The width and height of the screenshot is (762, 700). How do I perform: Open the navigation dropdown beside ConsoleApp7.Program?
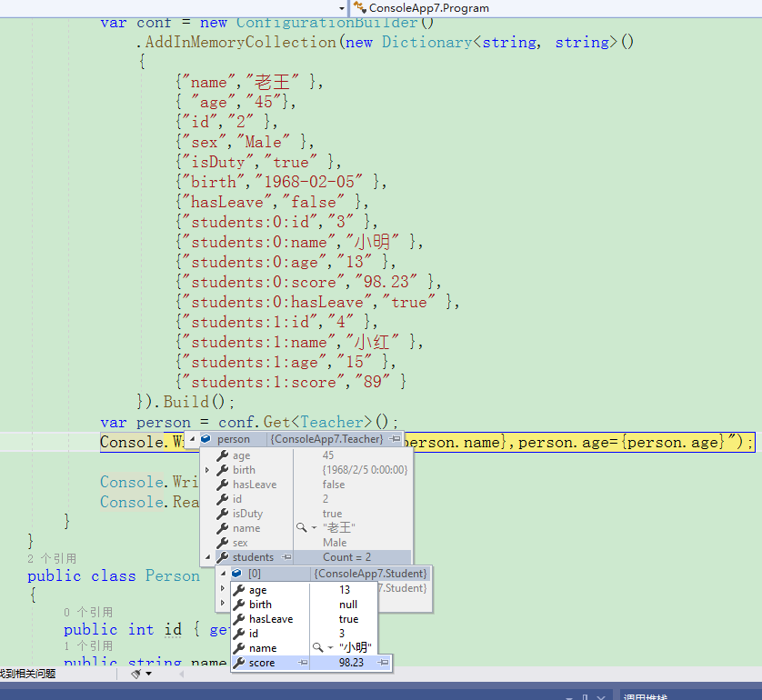click(x=341, y=8)
